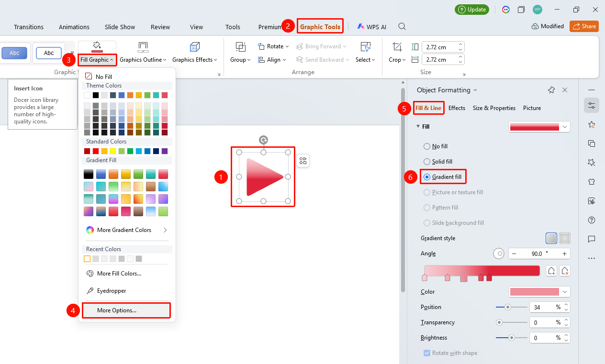Click the Group icon in Arrange
This screenshot has height=364, width=605.
click(240, 47)
